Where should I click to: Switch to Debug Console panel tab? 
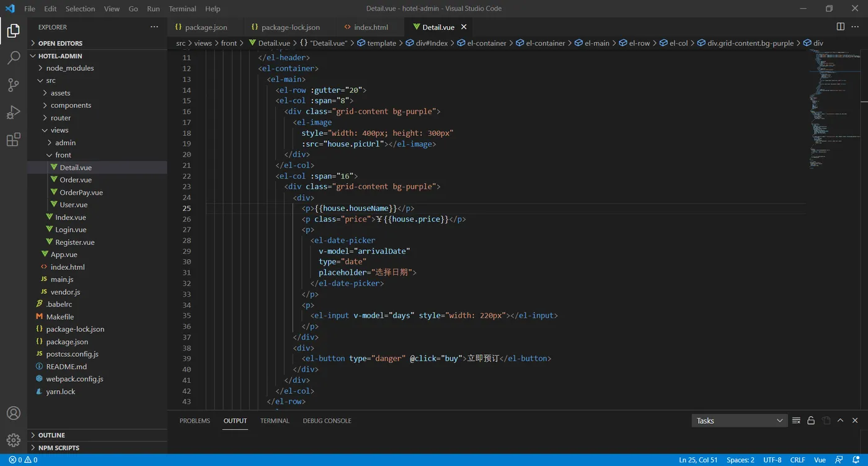click(327, 421)
